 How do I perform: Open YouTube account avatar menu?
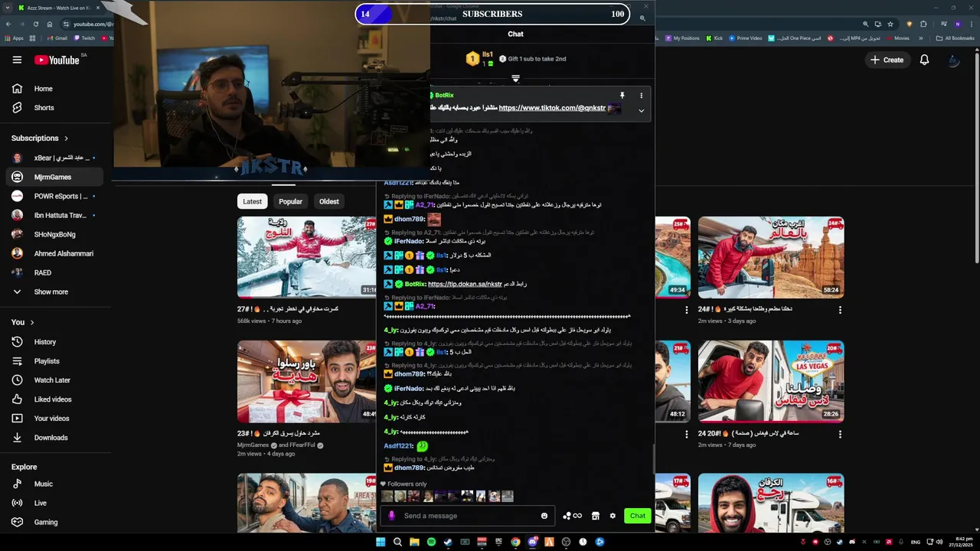coord(953,60)
